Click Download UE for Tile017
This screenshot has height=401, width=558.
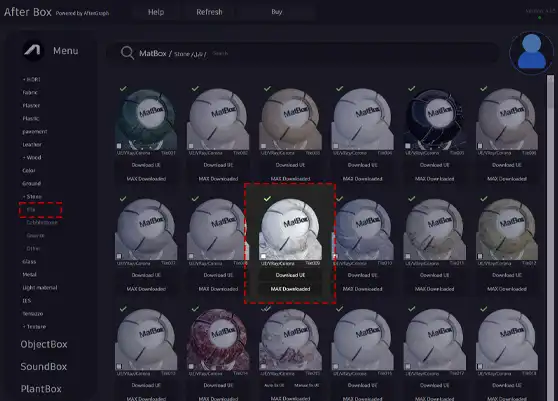[x=435, y=385]
